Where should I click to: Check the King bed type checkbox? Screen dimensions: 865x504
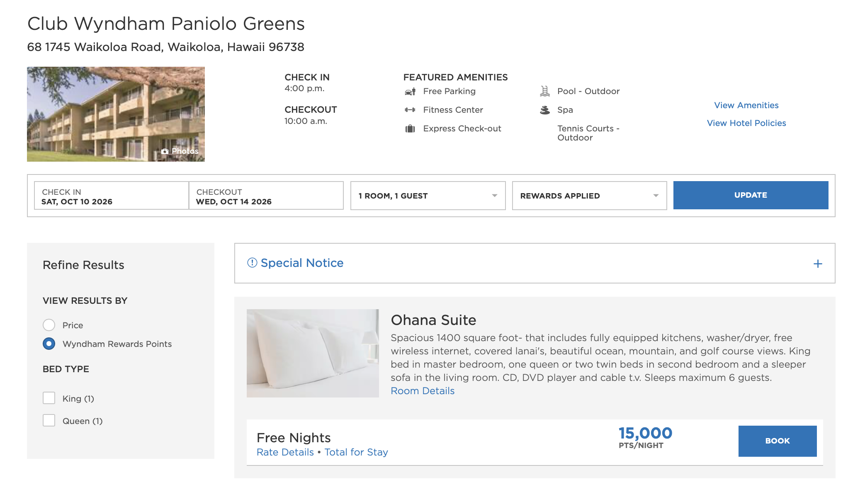tap(49, 398)
